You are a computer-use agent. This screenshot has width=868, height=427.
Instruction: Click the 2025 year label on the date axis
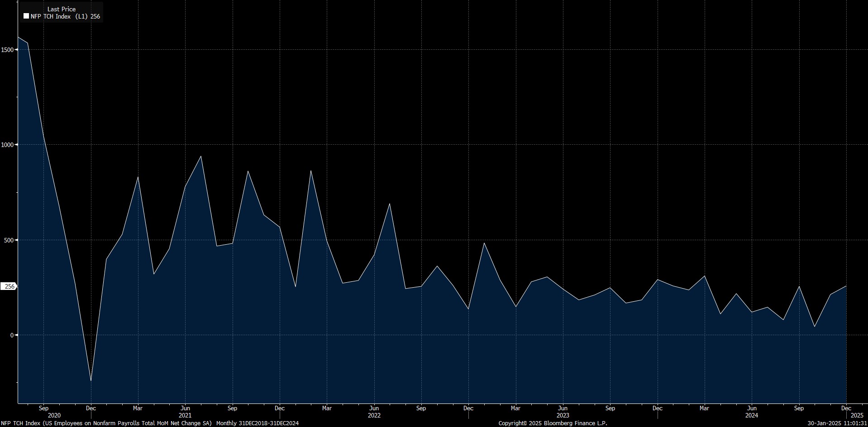coord(857,415)
